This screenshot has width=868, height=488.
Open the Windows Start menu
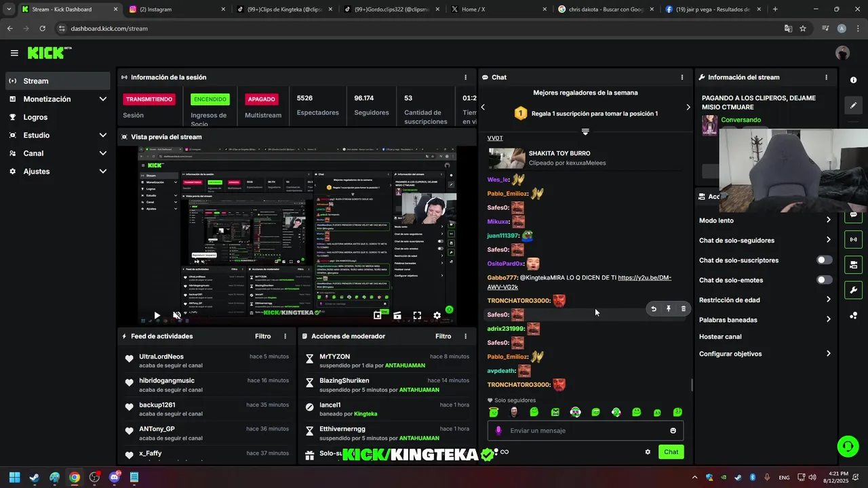14,477
